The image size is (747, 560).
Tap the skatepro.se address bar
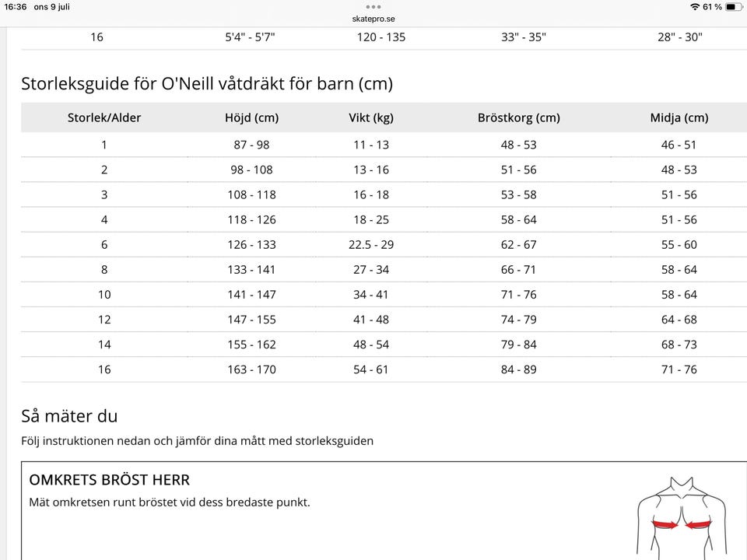[373, 19]
